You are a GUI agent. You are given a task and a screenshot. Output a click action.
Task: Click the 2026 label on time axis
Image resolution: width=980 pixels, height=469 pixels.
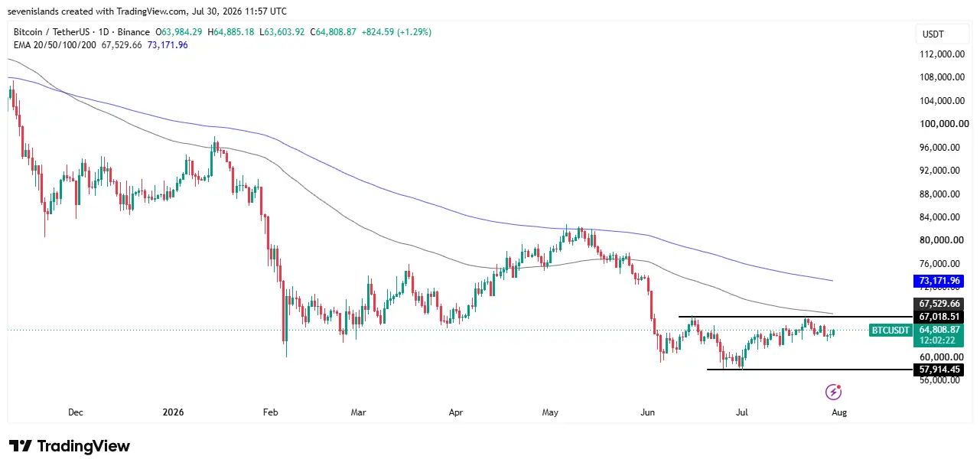tap(174, 412)
